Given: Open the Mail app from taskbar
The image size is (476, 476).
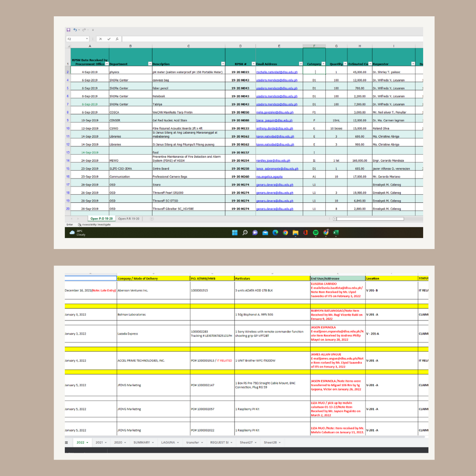Looking at the screenshot, I should tap(265, 233).
